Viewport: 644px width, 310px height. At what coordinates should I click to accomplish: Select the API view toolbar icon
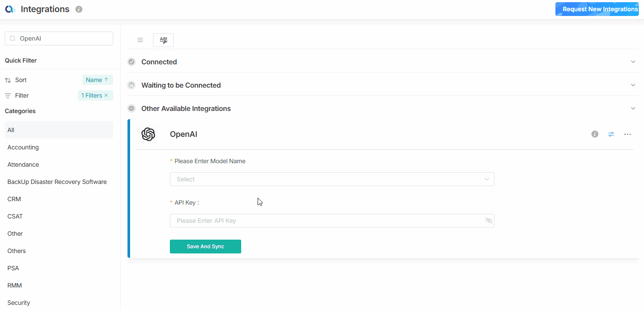163,40
